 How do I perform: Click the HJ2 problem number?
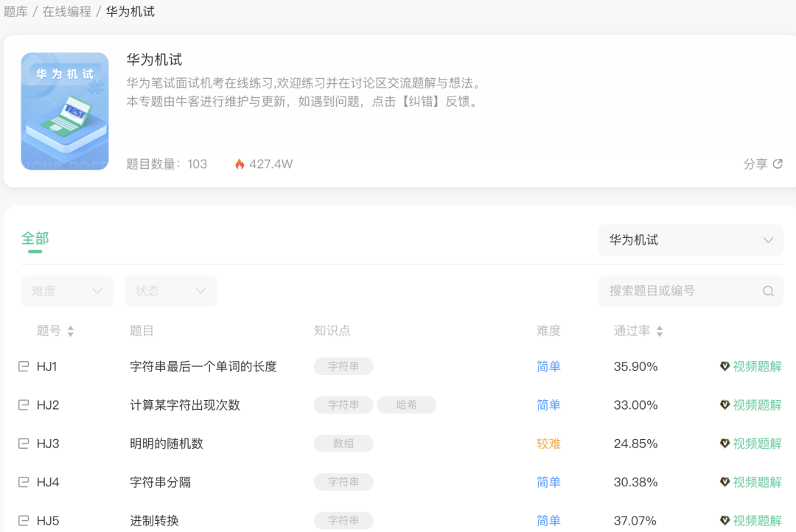click(48, 405)
